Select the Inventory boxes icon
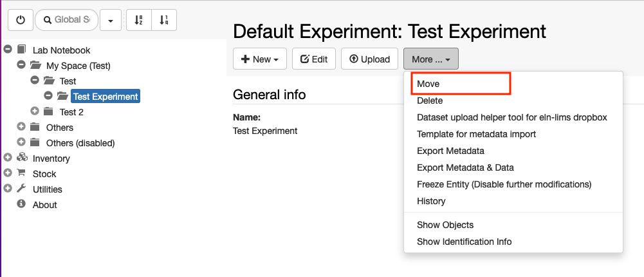 point(22,158)
